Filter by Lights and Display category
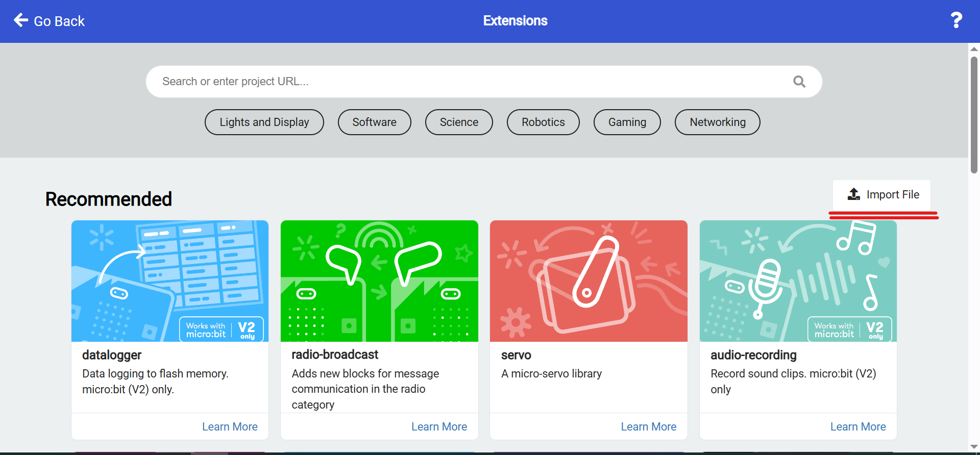The width and height of the screenshot is (980, 455). pos(264,122)
